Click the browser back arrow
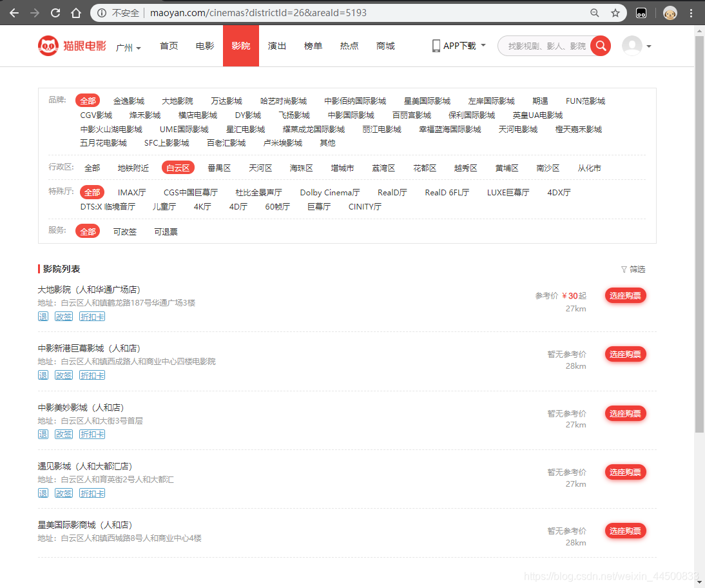 14,13
